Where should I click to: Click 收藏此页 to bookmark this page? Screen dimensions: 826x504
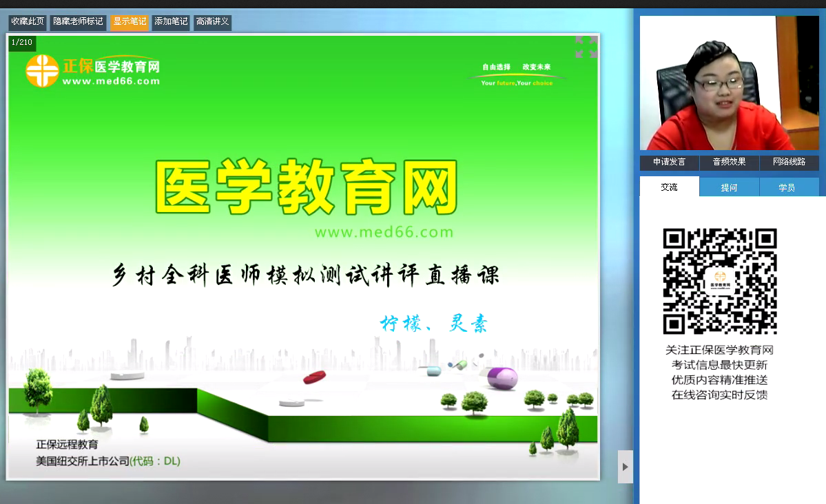tap(28, 22)
